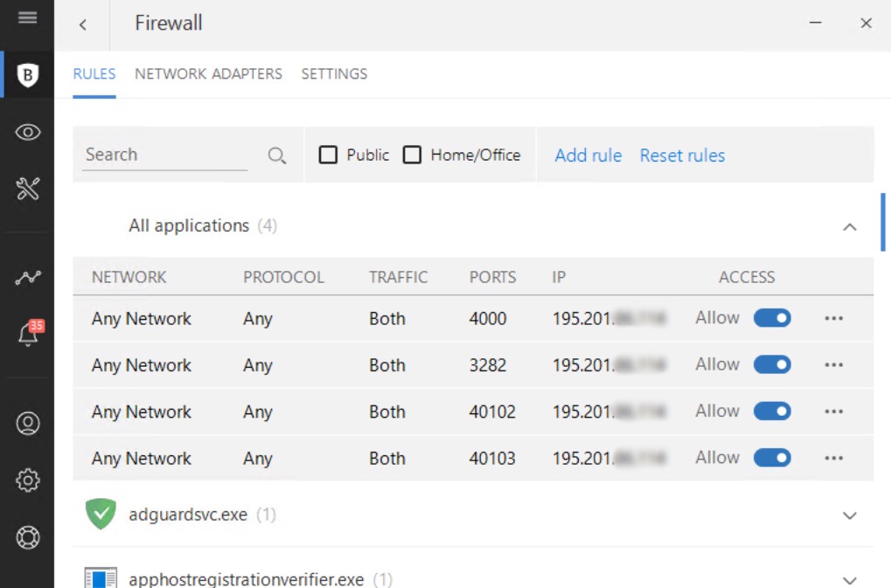Open the Privacy eye icon
Screen dimensions: 891x588
28,132
